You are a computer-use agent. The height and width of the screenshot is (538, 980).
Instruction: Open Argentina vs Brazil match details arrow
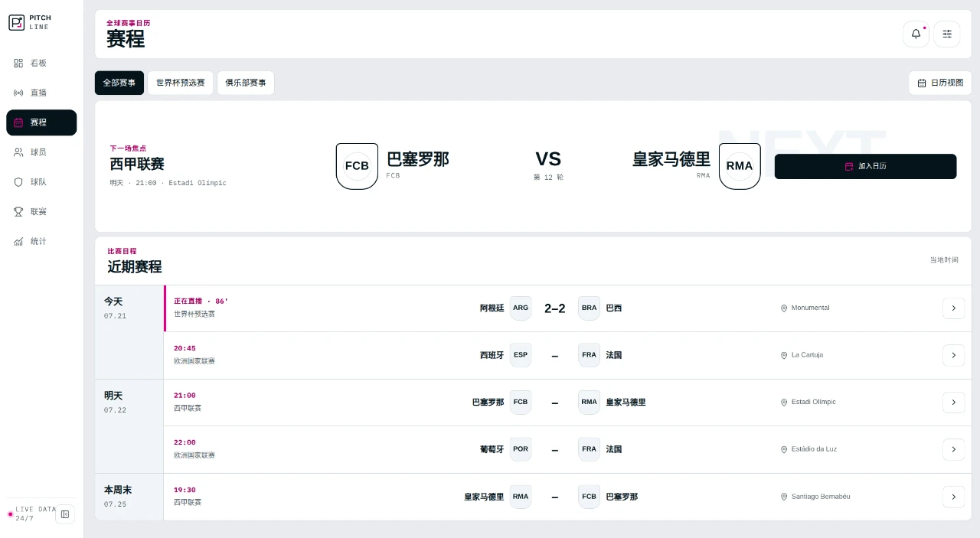click(x=953, y=308)
